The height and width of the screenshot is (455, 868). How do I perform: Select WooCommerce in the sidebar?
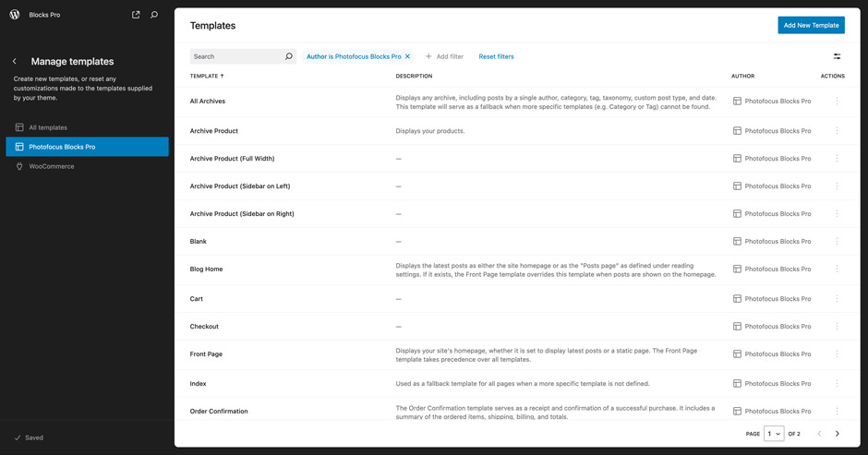coord(52,166)
